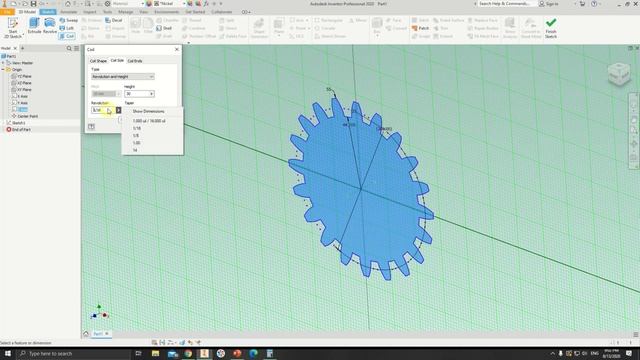Select YZ Plane in browser tree
Screen dimensions: 640x360
(x=24, y=76)
